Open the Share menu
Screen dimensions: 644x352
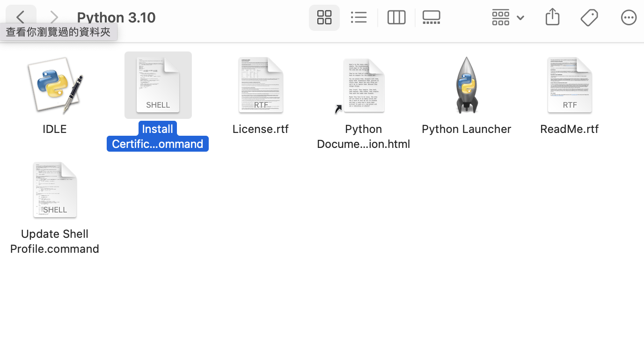coord(552,18)
